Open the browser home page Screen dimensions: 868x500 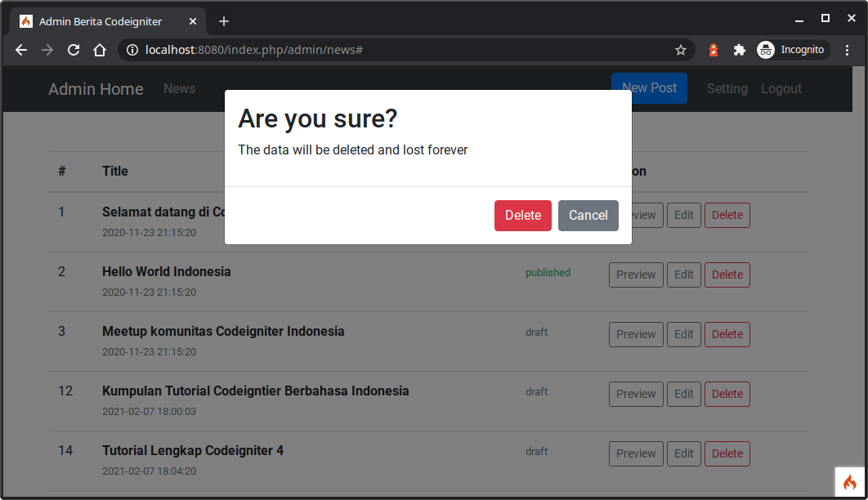pos(101,50)
